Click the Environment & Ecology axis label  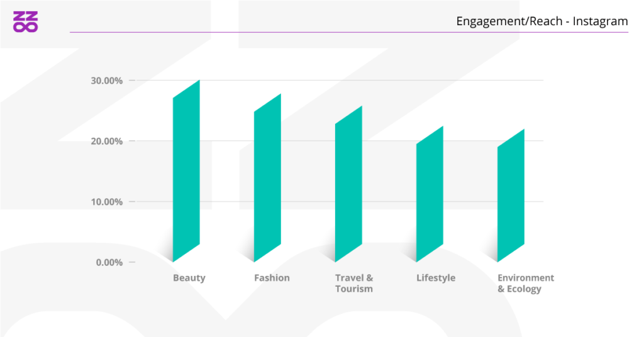tap(526, 284)
